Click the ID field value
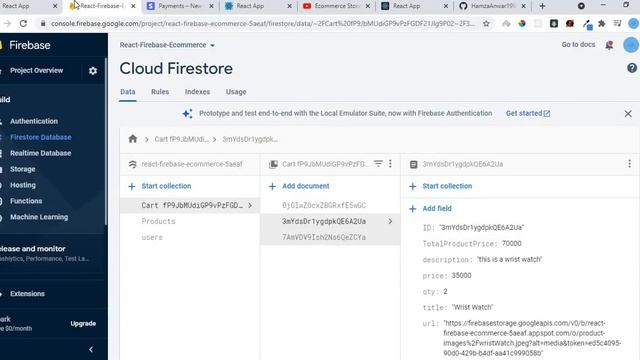The height and width of the screenshot is (360, 640). 481,227
